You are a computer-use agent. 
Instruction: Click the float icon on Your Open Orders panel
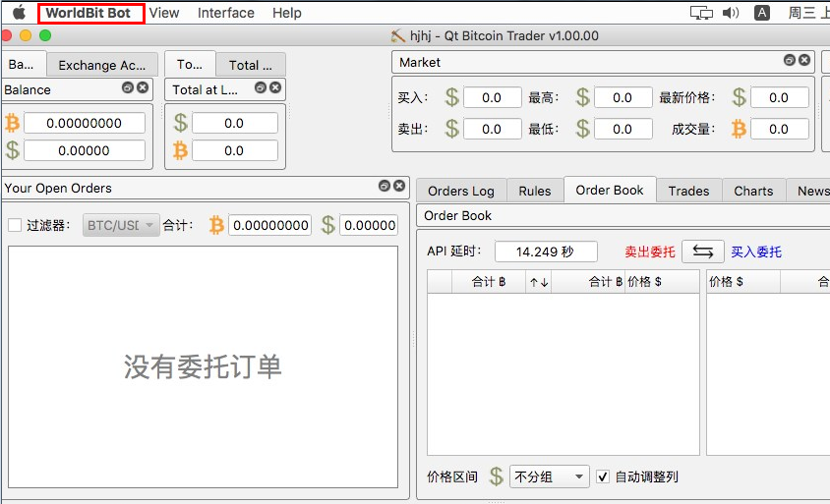click(385, 187)
